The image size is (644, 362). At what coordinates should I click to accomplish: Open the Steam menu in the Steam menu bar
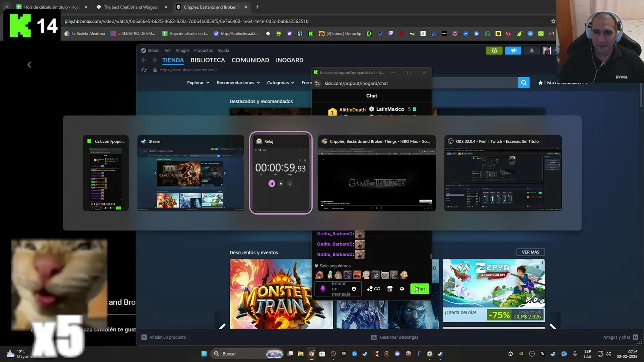153,50
